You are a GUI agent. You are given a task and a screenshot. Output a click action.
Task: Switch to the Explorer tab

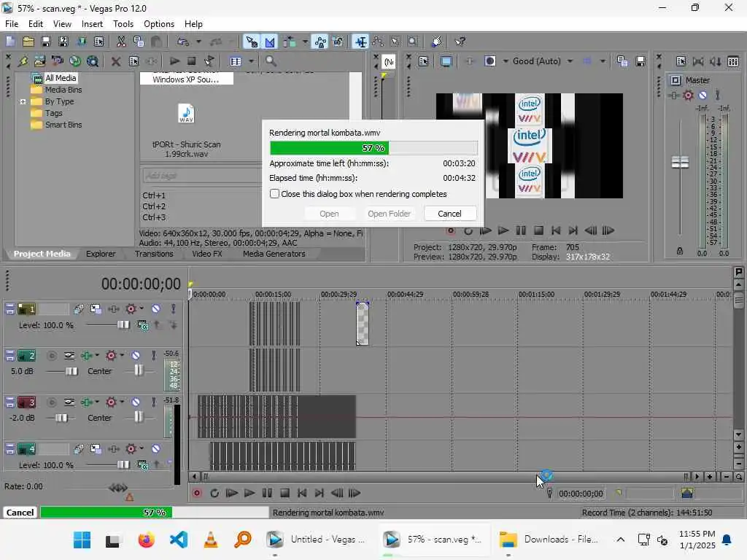(x=101, y=254)
